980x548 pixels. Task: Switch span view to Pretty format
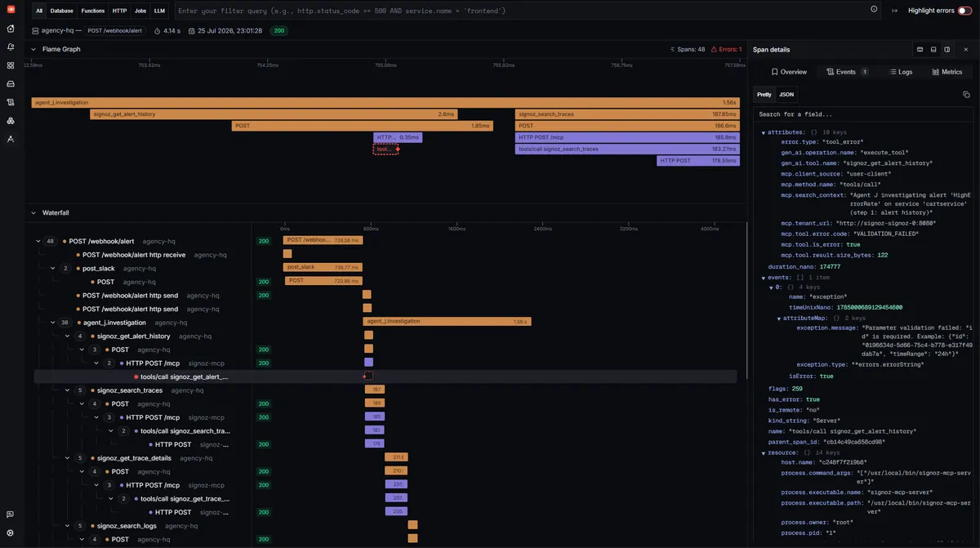click(x=764, y=95)
